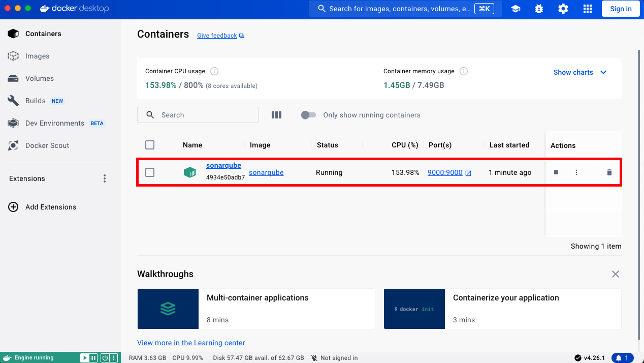Click View more in the Learning center

(191, 343)
